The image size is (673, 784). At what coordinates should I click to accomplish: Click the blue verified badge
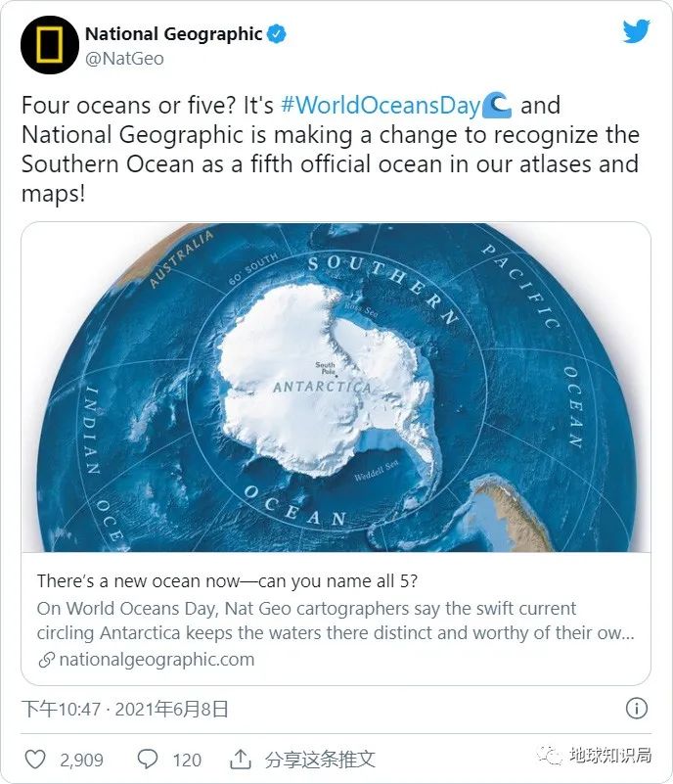pyautogui.click(x=277, y=34)
